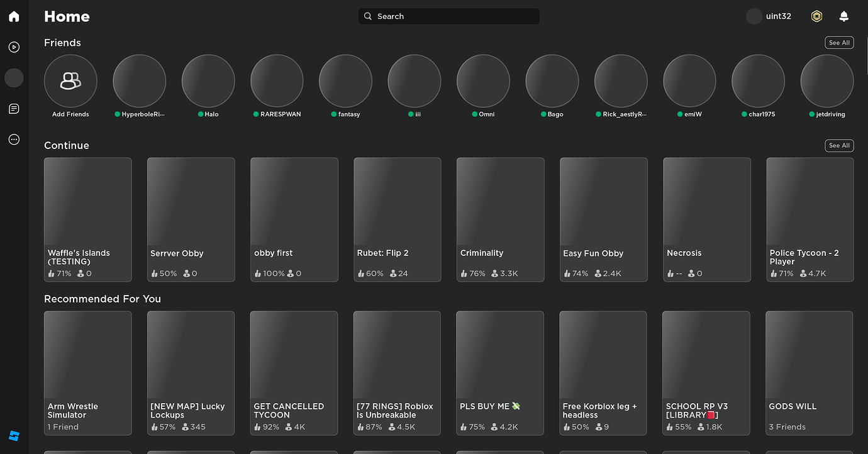Click the Add Friends label
Image resolution: width=868 pixels, height=454 pixels.
coord(70,114)
